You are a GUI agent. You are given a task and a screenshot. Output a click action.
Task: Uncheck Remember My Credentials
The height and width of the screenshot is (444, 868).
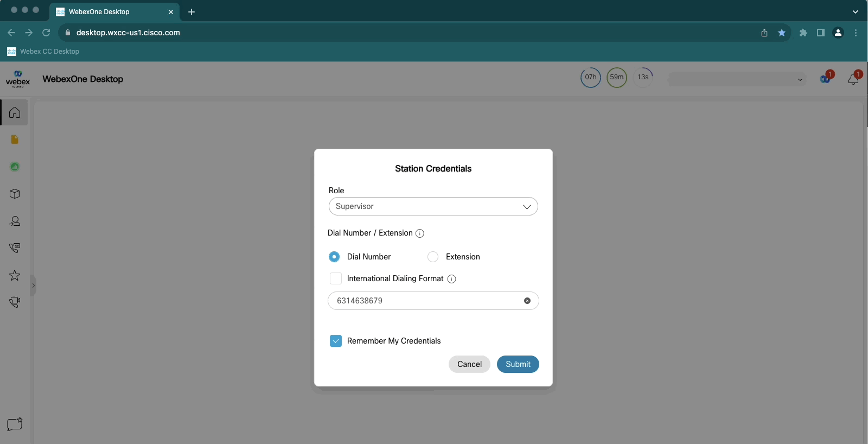(x=336, y=341)
